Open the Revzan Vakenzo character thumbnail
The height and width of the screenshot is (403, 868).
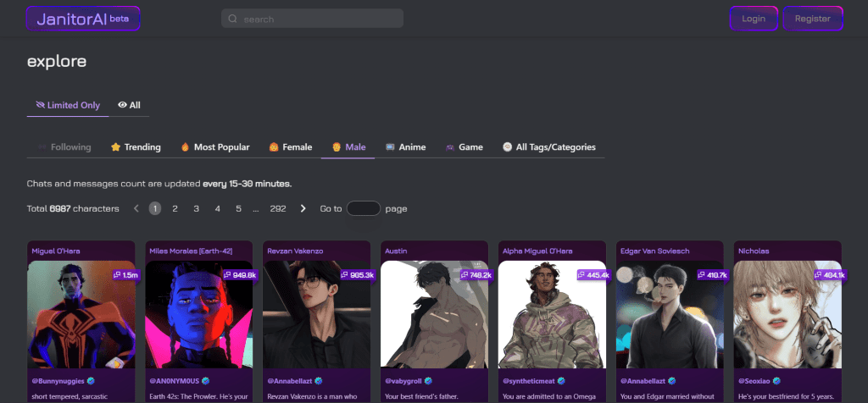pos(317,313)
